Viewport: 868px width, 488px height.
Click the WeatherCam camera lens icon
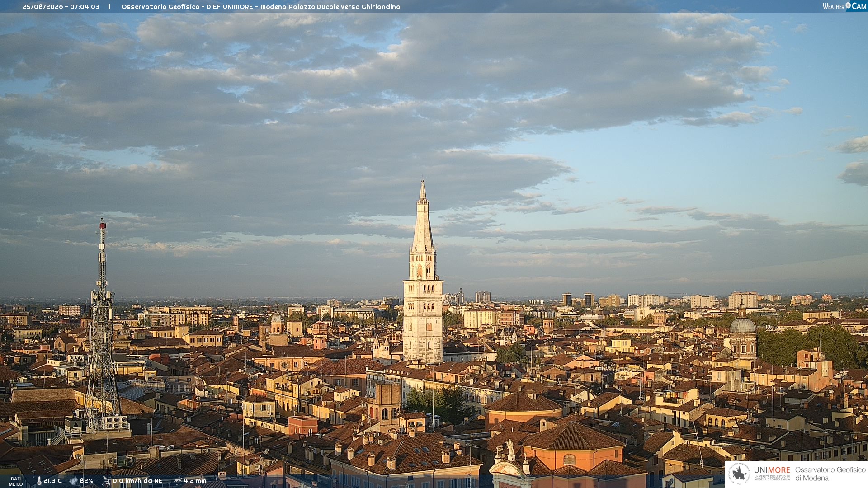click(848, 5)
